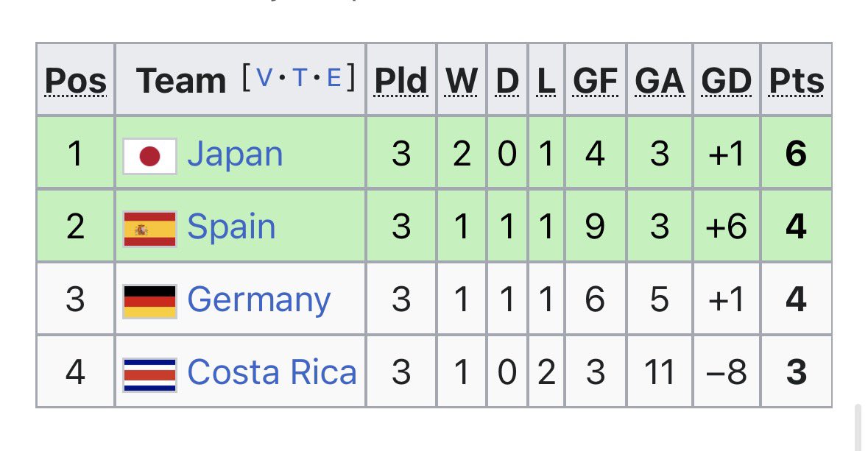
Task: Click the GA column header
Action: point(660,82)
